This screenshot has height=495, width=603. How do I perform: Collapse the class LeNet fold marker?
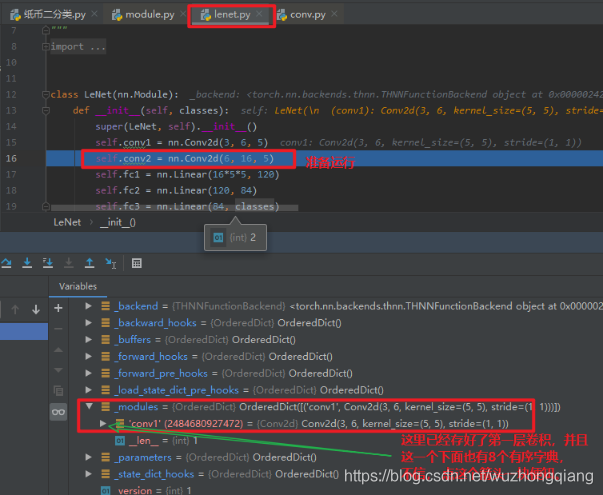click(46, 94)
